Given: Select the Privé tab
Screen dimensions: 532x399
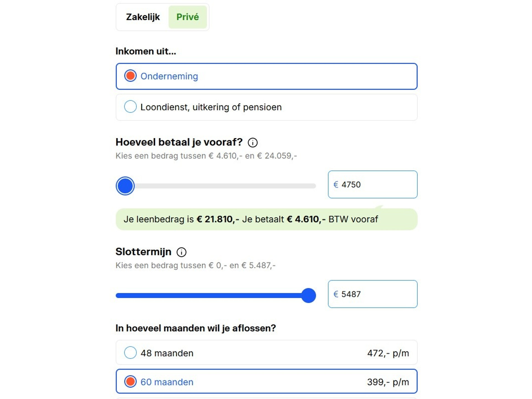Looking at the screenshot, I should click(188, 17).
